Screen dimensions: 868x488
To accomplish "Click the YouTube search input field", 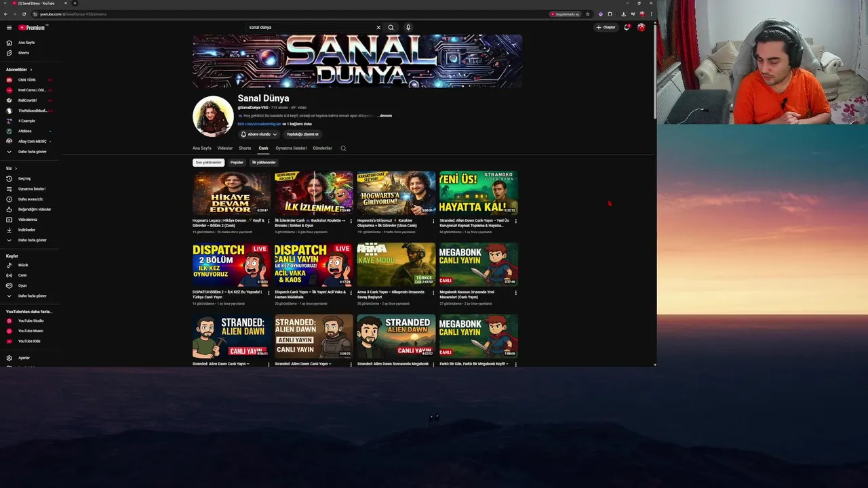I will (310, 28).
